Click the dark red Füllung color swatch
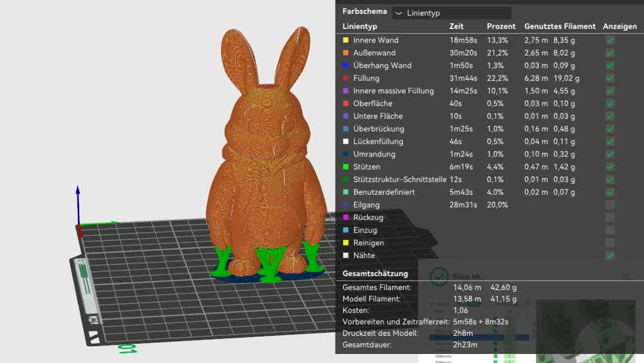 (x=346, y=78)
